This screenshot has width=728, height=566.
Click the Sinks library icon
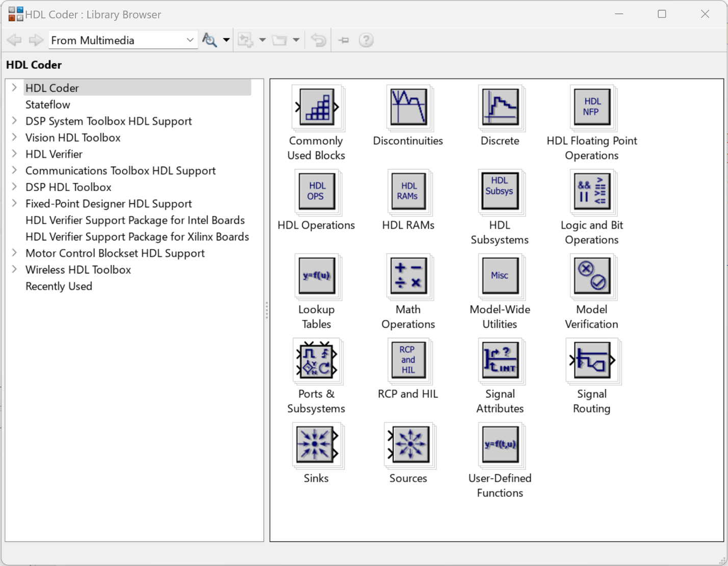pos(315,444)
